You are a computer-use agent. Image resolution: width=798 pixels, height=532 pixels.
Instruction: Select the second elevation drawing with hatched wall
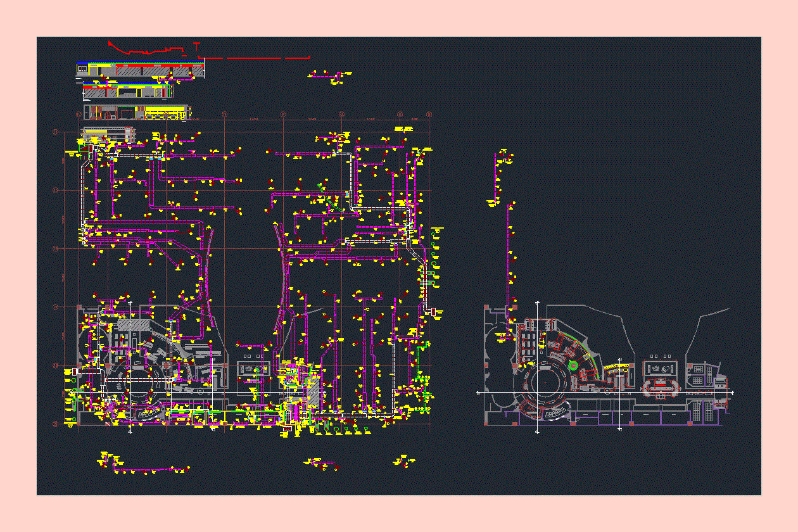[x=127, y=92]
